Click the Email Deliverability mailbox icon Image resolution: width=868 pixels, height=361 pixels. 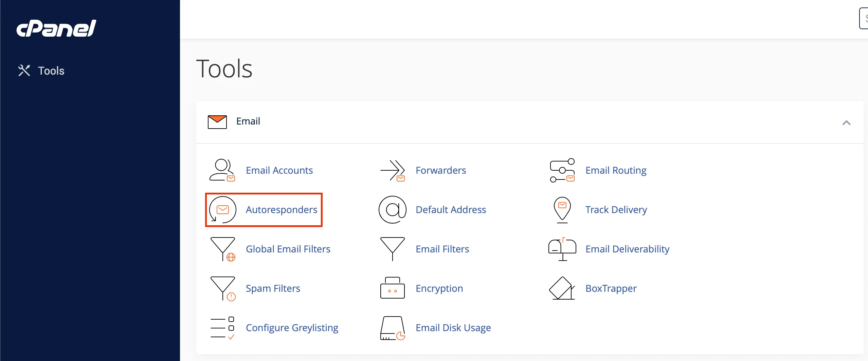pos(562,249)
